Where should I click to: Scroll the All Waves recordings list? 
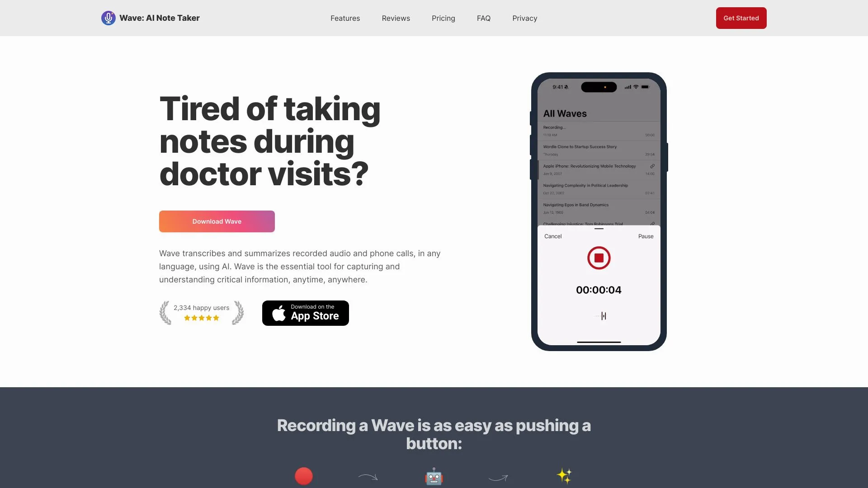click(598, 173)
